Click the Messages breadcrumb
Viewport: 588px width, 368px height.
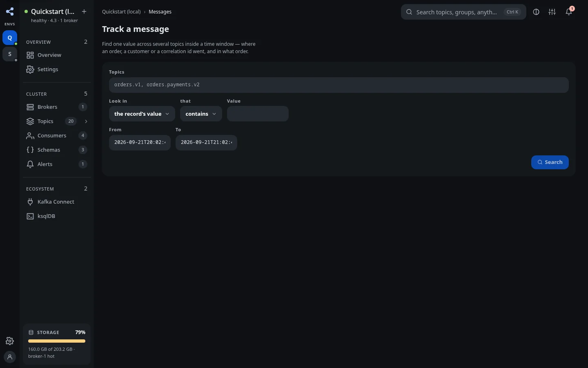(160, 12)
